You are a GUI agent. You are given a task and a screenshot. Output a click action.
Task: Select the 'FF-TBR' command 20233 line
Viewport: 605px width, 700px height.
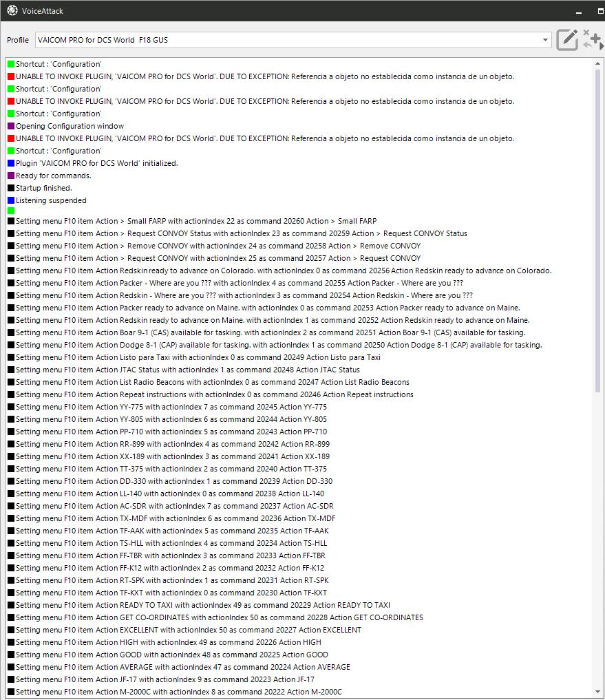pos(167,556)
